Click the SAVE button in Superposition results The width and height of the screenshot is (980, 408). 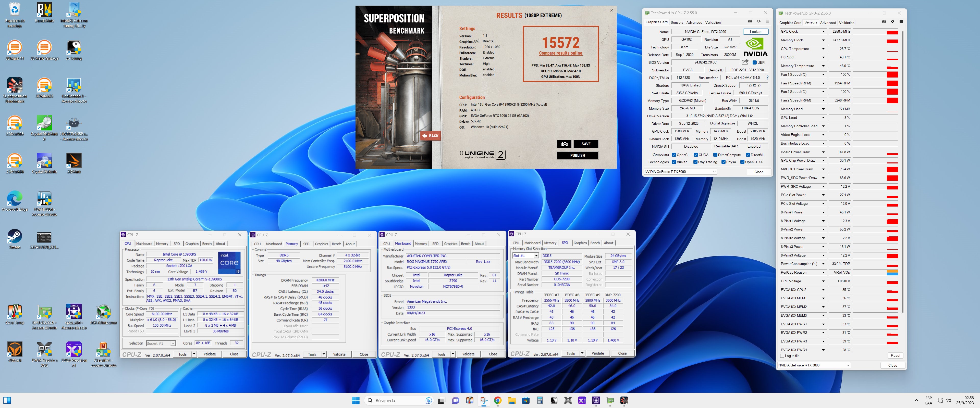click(x=586, y=144)
